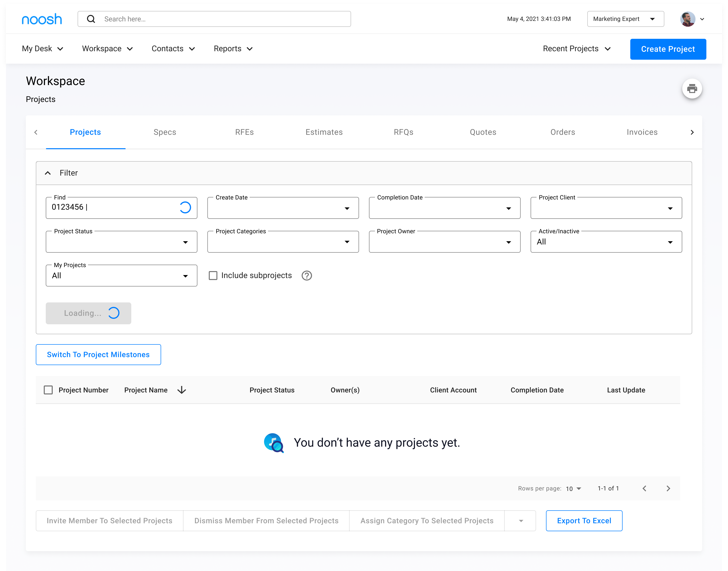Open the Active/Inactive dropdown

[606, 242]
